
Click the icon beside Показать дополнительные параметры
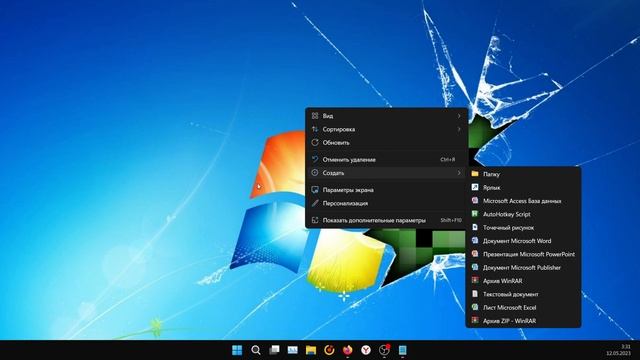315,220
